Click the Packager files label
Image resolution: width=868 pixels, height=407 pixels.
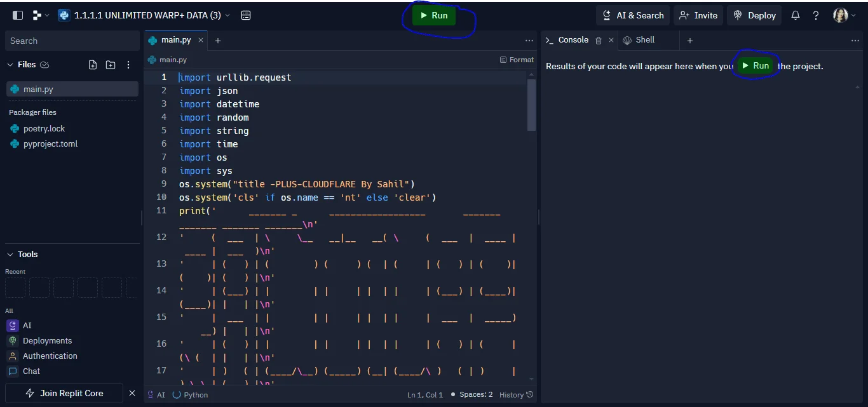pyautogui.click(x=32, y=112)
